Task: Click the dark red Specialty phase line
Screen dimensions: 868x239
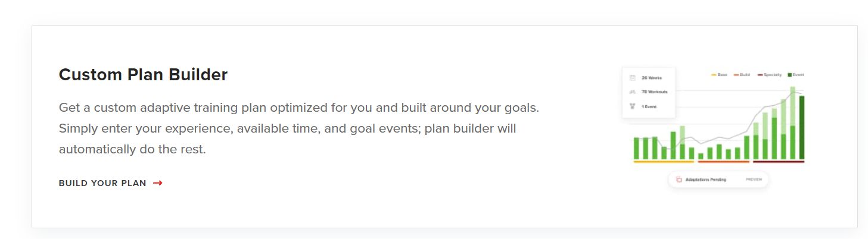Action: [x=779, y=161]
